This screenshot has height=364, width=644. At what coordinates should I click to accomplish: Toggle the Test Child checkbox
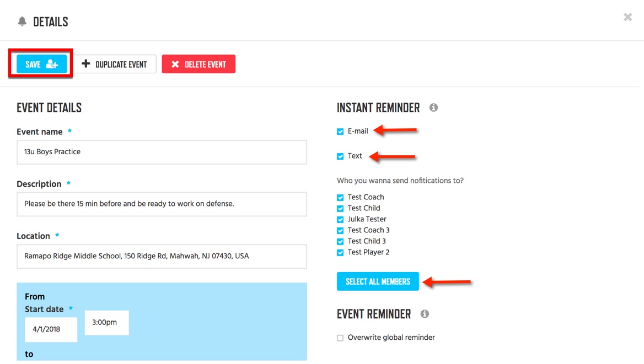pyautogui.click(x=340, y=209)
